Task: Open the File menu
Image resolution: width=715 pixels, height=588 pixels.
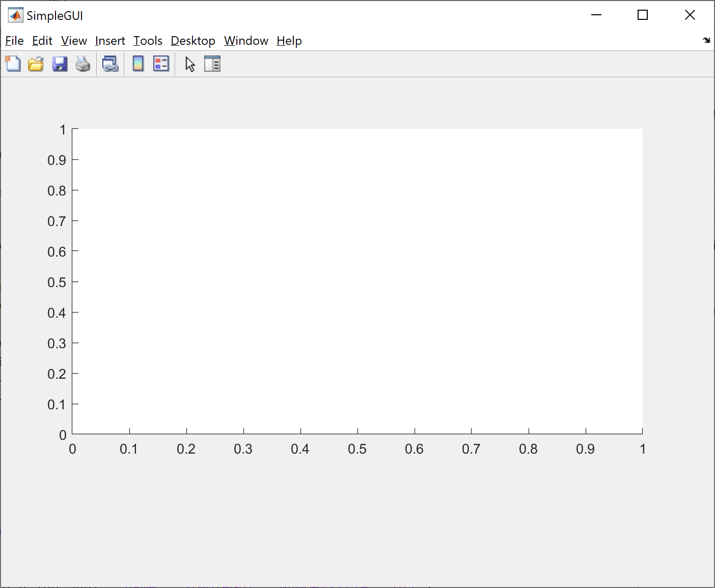Action: click(14, 41)
